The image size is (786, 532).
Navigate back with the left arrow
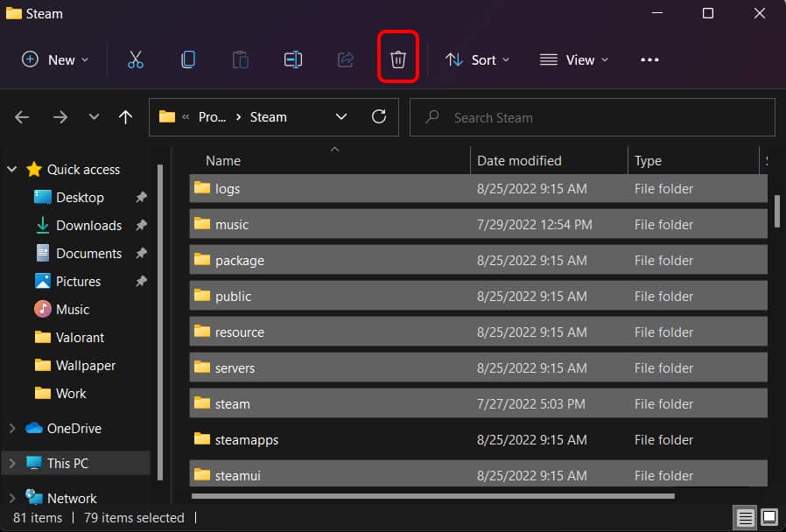point(22,117)
